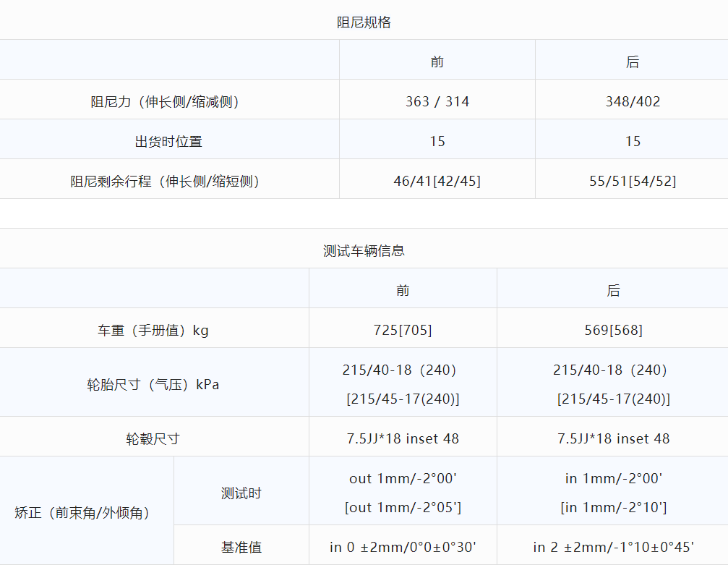
Task: Select the 出货时位置 row label
Action: tap(168, 142)
